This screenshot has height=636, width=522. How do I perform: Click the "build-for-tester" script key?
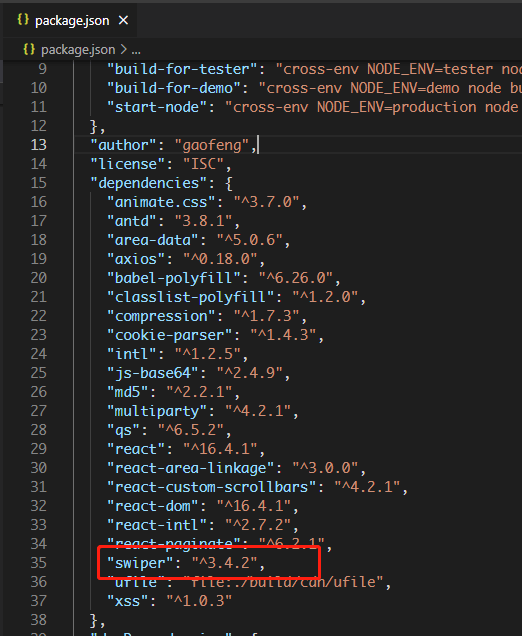pos(182,69)
